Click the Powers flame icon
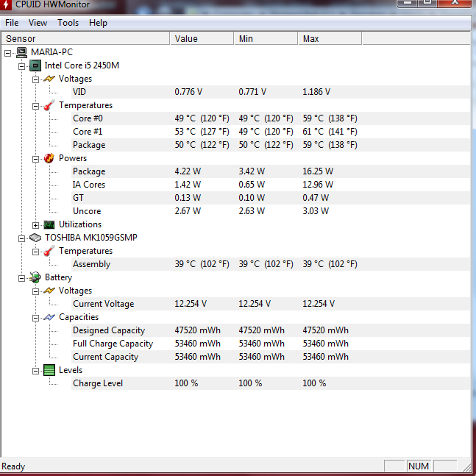 49,158
